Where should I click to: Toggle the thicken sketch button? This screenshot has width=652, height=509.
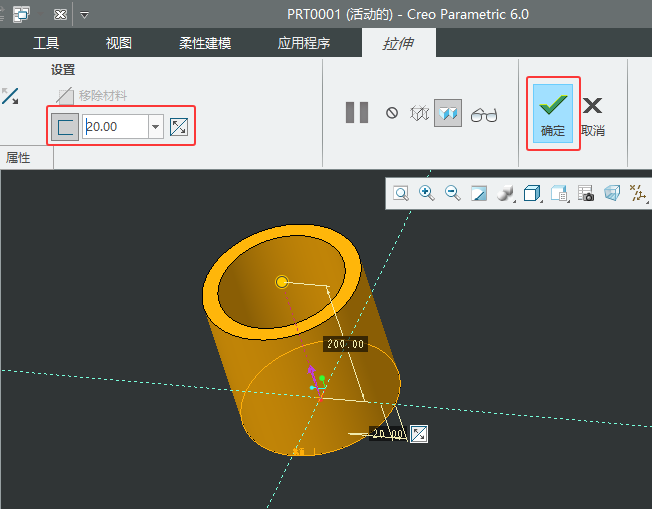click(x=65, y=127)
